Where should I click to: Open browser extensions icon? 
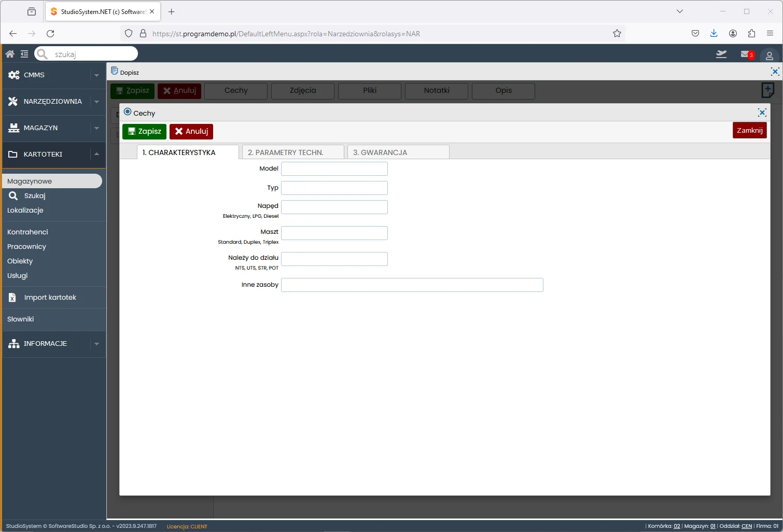tap(751, 34)
